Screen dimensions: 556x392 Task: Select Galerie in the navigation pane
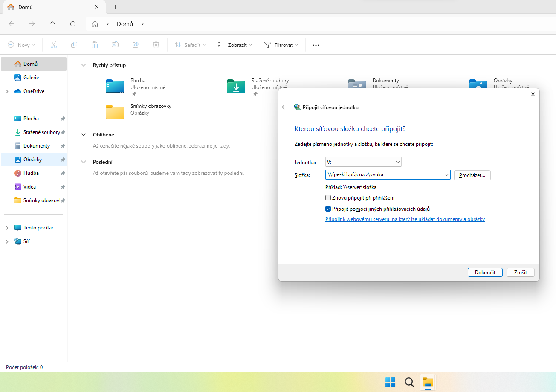click(34, 78)
